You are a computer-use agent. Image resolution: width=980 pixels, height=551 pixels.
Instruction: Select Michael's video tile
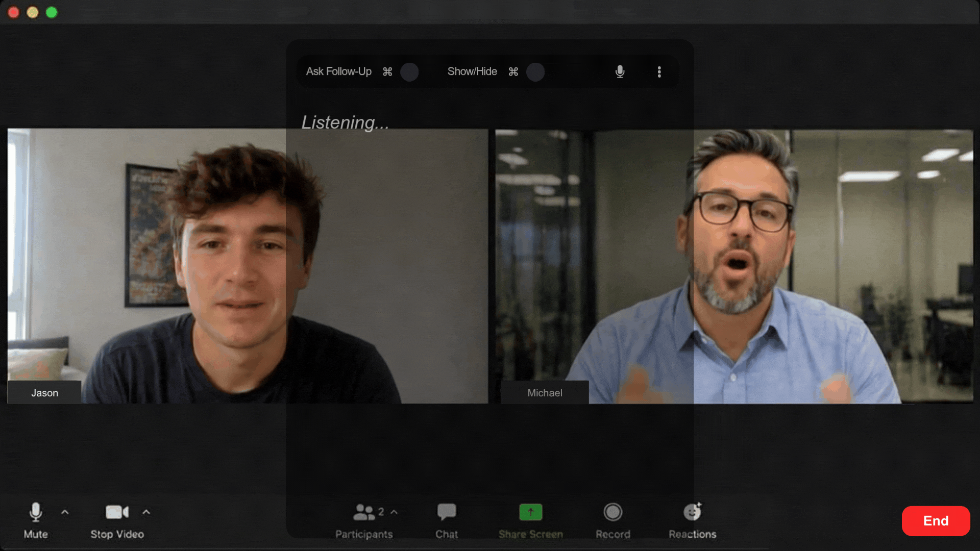(x=734, y=266)
